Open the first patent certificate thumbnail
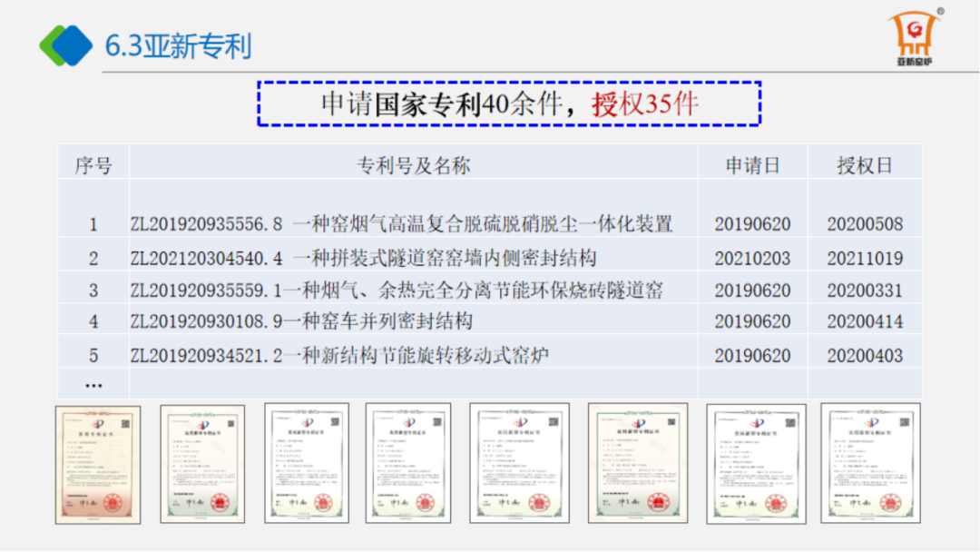This screenshot has height=552, width=980. pyautogui.click(x=98, y=464)
